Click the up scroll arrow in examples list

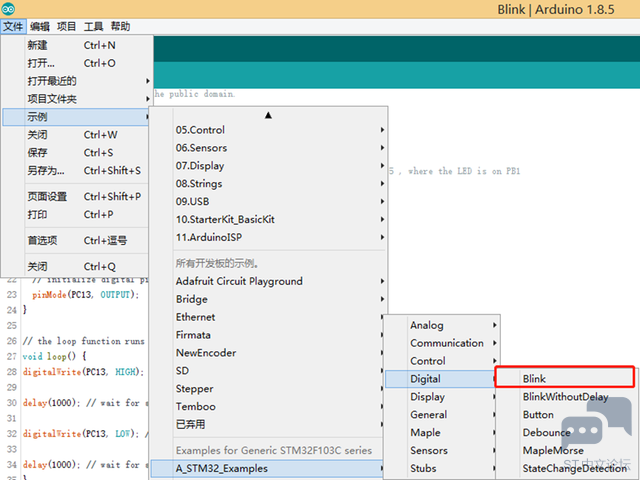tap(268, 116)
